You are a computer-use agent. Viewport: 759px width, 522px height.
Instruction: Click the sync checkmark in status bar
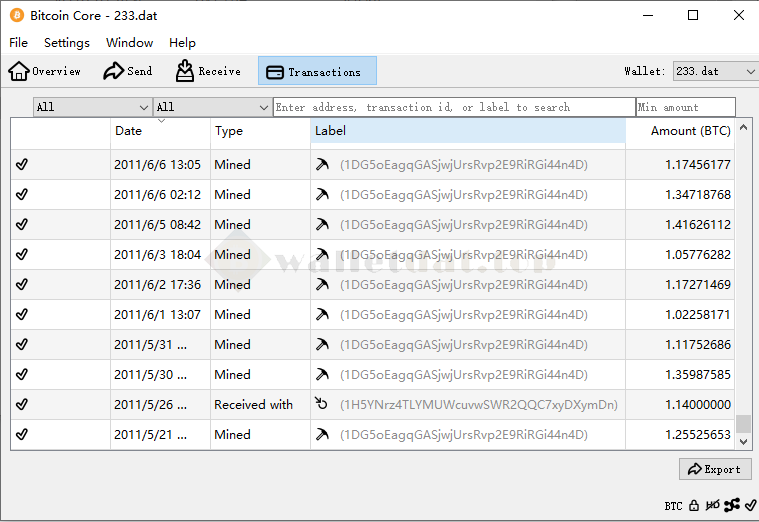750,506
